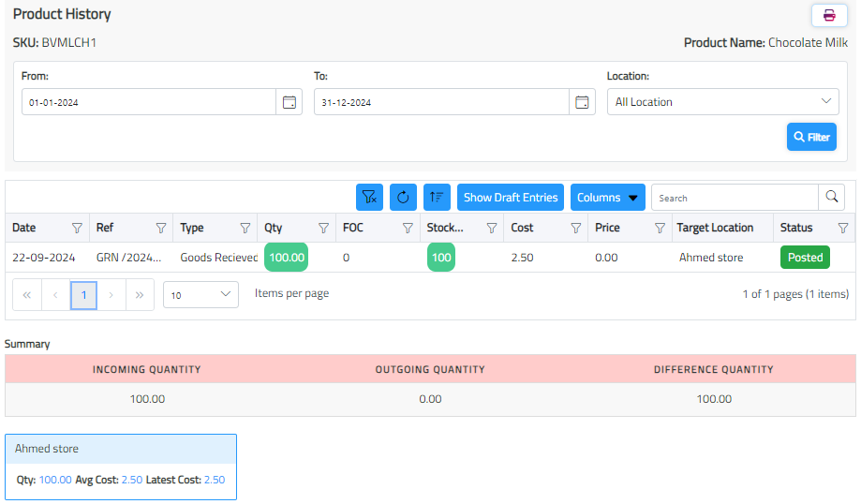
Task: Click the search magnifier icon
Action: [x=831, y=198]
